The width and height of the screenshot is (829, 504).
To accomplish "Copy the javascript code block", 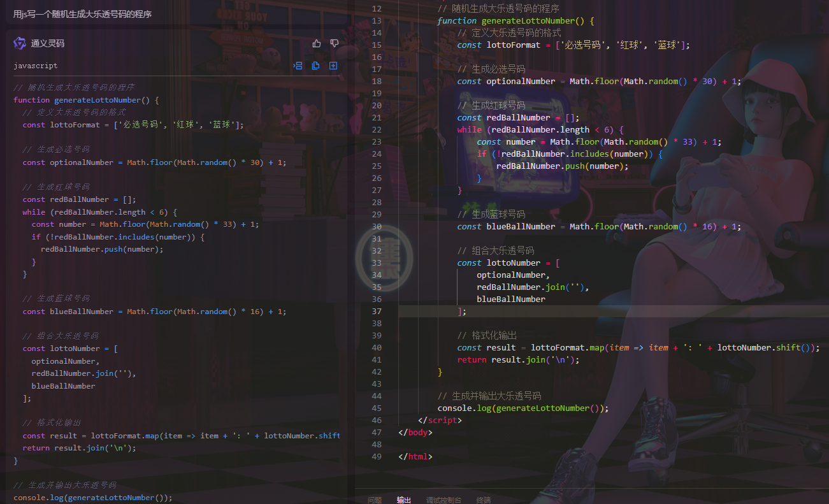I will [315, 66].
